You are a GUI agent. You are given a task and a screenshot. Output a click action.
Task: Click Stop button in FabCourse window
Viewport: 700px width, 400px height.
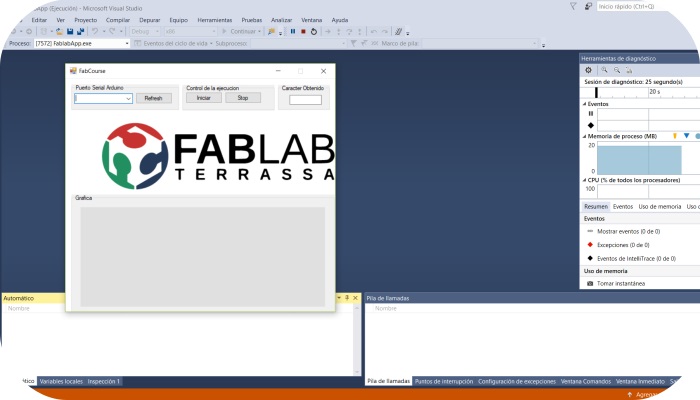pyautogui.click(x=243, y=98)
